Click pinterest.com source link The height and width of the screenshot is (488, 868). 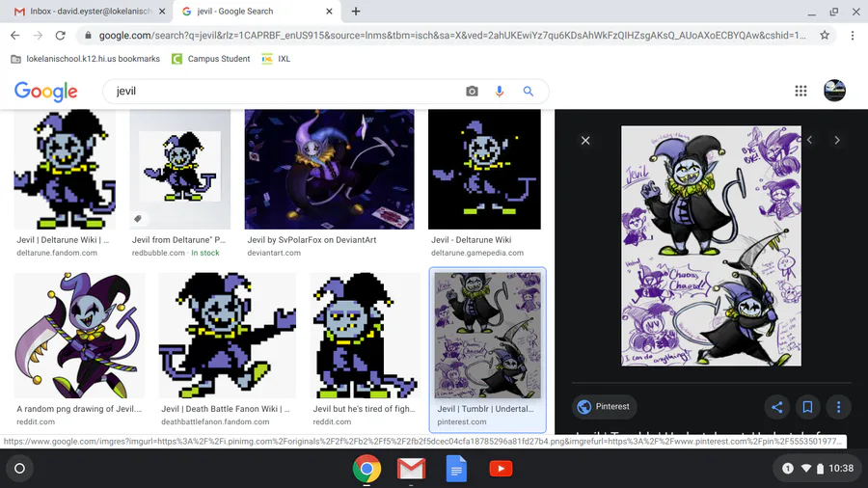tap(462, 421)
